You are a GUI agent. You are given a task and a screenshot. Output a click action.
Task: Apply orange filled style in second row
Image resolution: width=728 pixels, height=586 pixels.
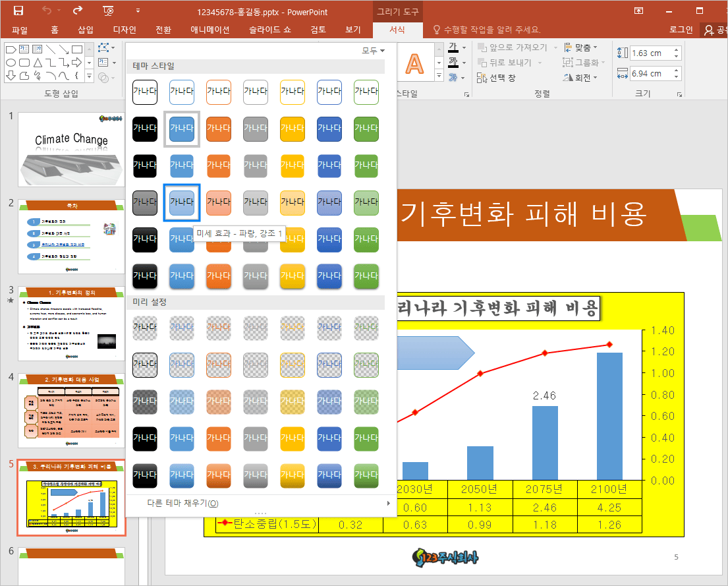219,129
